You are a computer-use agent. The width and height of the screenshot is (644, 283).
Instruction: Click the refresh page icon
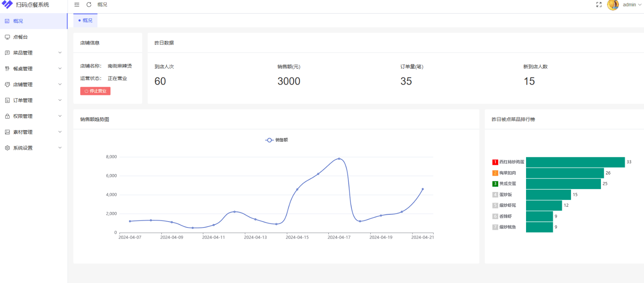89,5
